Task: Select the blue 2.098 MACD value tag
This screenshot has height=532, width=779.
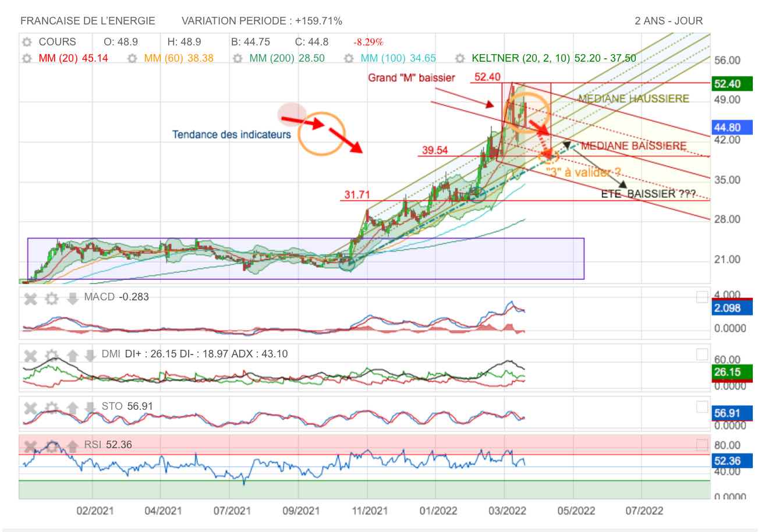Action: click(x=733, y=308)
